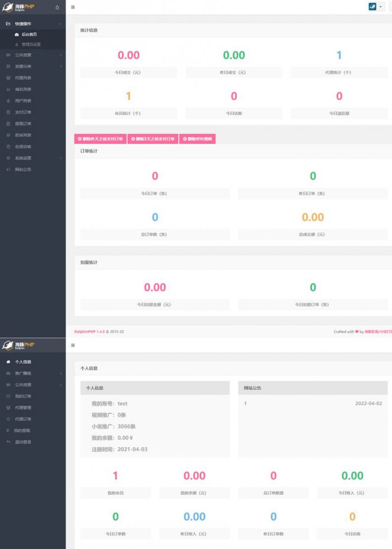Click the 删除昨天之前支付订单 button
This screenshot has height=549, width=392.
point(100,139)
